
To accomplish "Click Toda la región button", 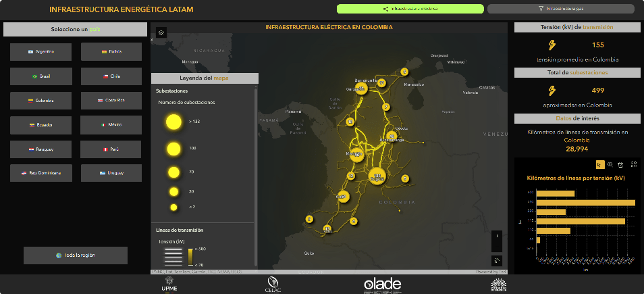I will (x=76, y=255).
